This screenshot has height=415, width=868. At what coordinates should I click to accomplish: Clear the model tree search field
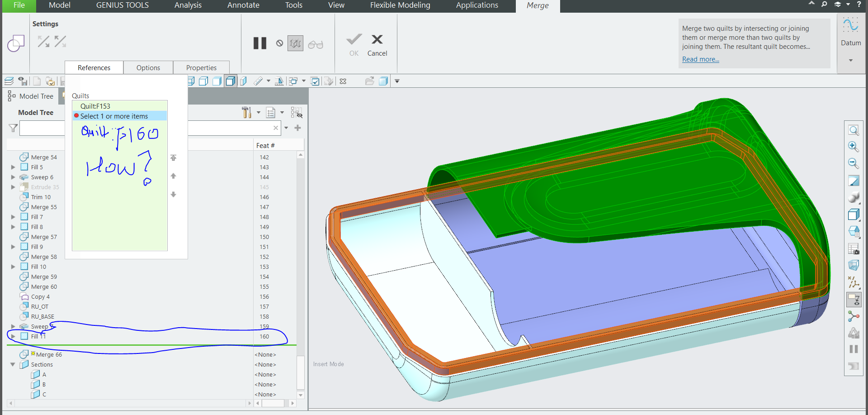[x=276, y=128]
